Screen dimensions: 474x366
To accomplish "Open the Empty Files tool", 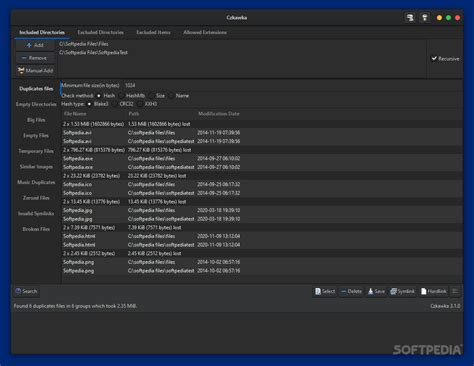I will tap(36, 136).
